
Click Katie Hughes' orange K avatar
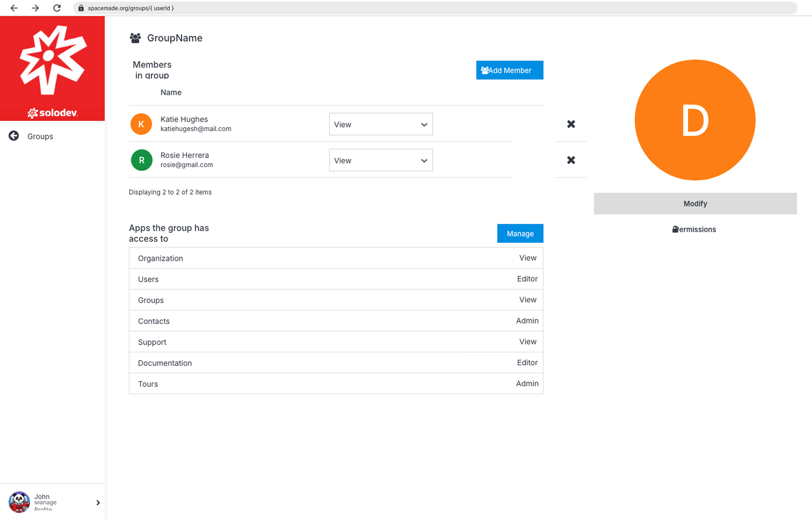point(141,124)
